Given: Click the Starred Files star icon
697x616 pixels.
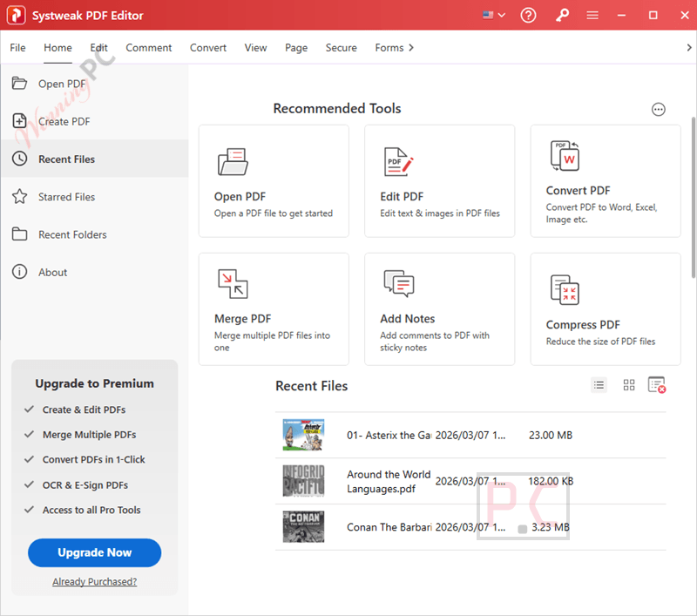Looking at the screenshot, I should 19,196.
